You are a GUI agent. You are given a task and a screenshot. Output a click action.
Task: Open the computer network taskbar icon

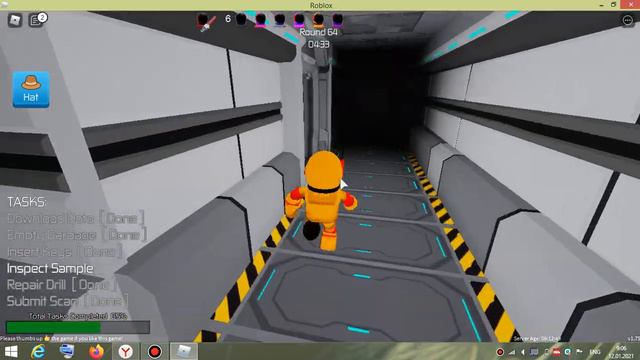click(67, 351)
